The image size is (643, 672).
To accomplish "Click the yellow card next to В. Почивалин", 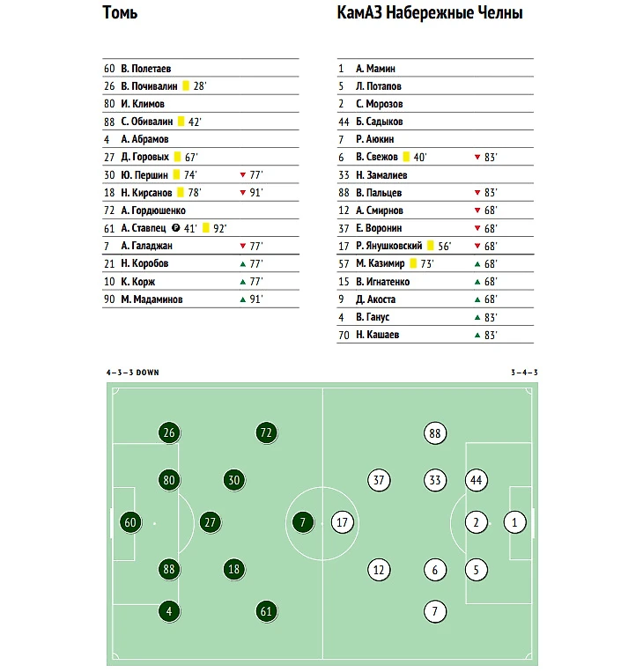I will tap(186, 85).
